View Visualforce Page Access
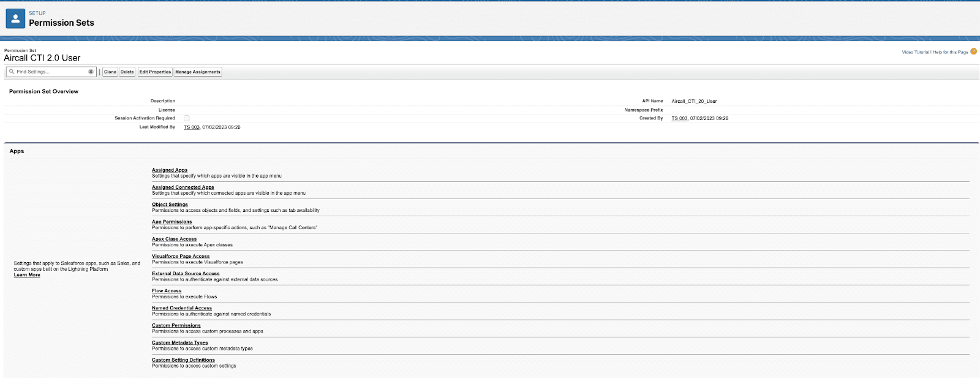The image size is (980, 378). click(181, 256)
